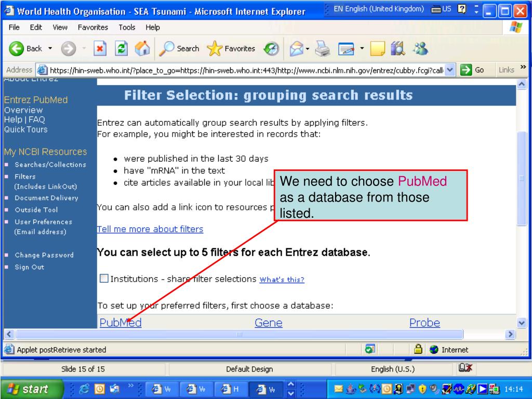The height and width of the screenshot is (399, 532).
Task: Refresh the page with the green arrows icon
Action: click(x=121, y=48)
